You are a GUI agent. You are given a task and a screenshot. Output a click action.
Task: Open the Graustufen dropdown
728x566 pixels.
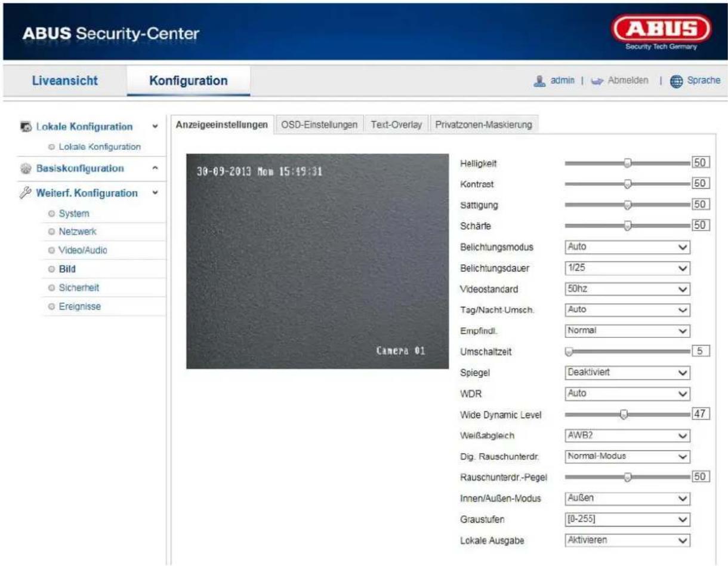627,519
